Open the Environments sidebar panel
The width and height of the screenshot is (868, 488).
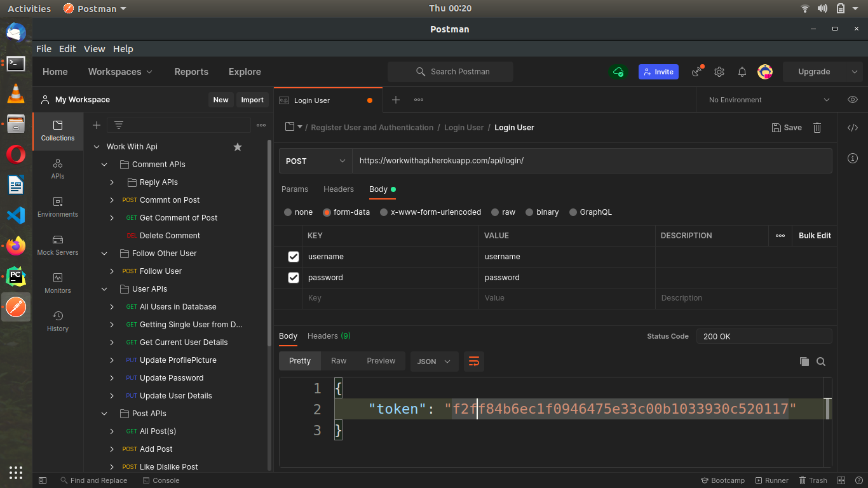(x=58, y=207)
